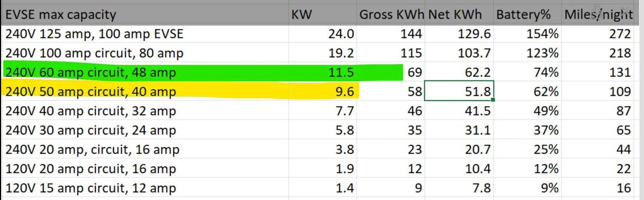Select the Net KWh value 7.8
The width and height of the screenshot is (644, 200).
(482, 188)
